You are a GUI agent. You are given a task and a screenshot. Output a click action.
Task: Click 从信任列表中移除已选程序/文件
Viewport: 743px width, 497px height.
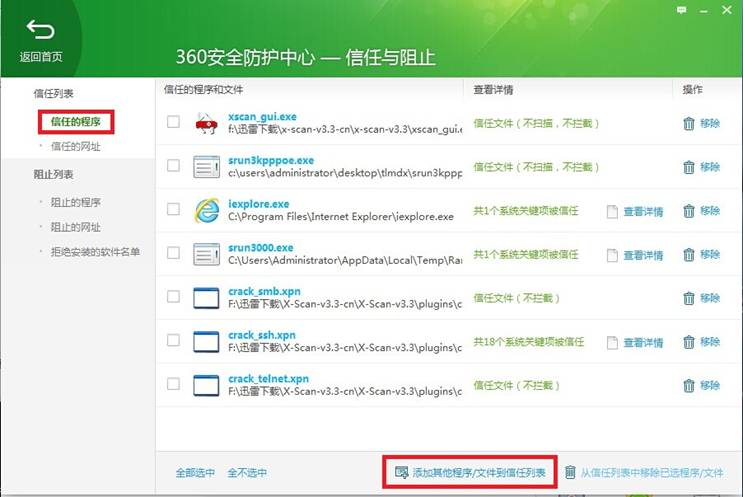tap(652, 473)
